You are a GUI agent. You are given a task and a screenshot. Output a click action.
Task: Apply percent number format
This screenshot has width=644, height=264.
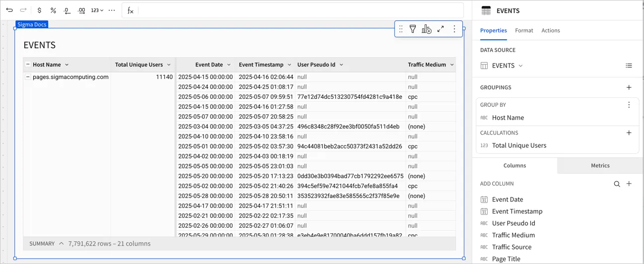(x=53, y=10)
